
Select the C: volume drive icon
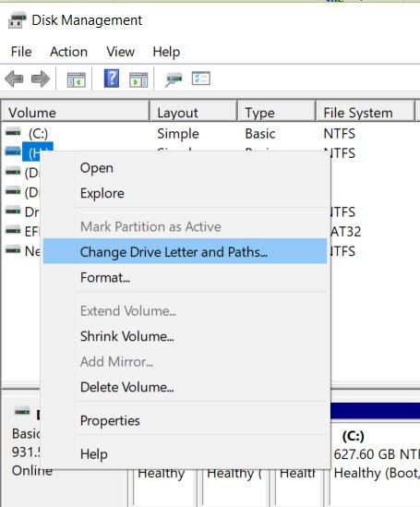[13, 132]
